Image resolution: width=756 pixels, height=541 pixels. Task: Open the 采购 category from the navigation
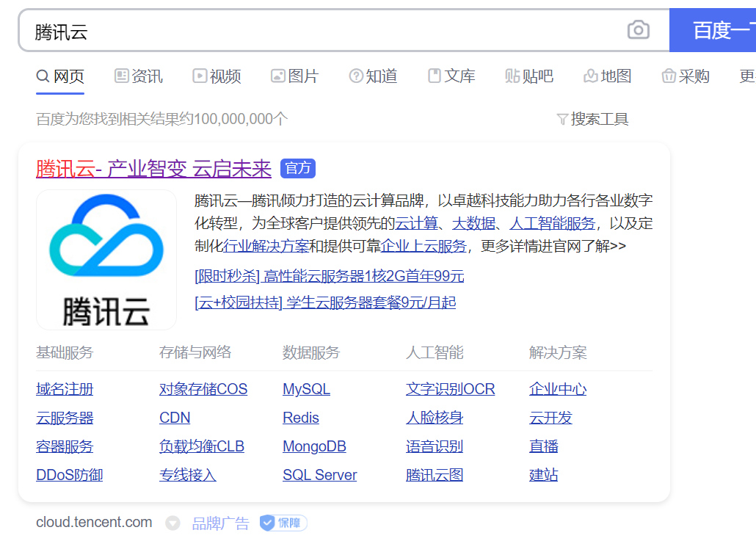[693, 76]
